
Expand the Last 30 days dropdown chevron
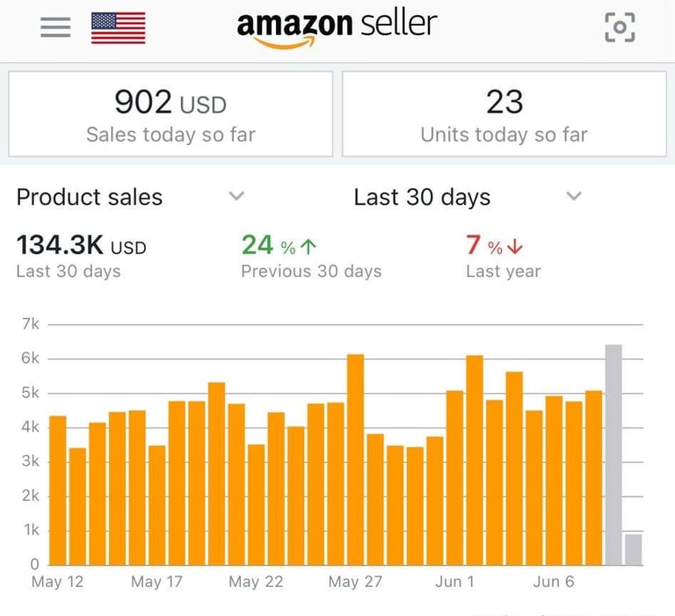click(x=574, y=196)
